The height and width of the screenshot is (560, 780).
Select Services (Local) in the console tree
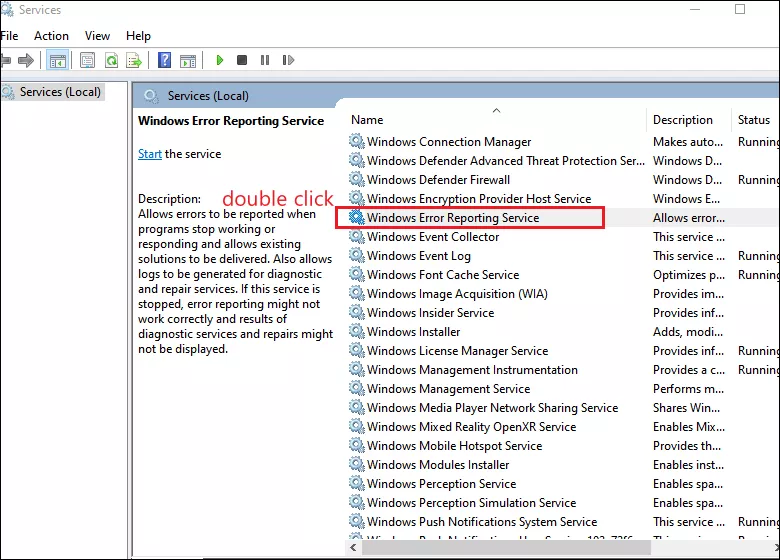[x=60, y=92]
